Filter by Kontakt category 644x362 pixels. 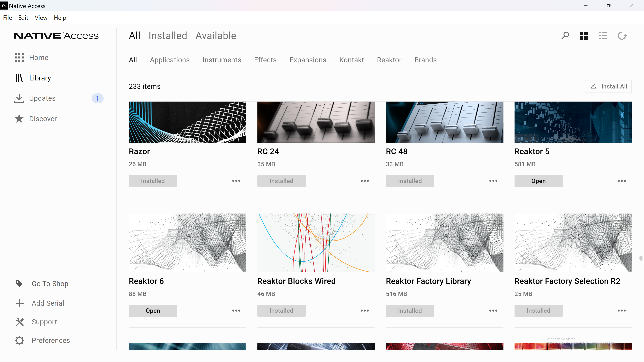[x=352, y=60]
